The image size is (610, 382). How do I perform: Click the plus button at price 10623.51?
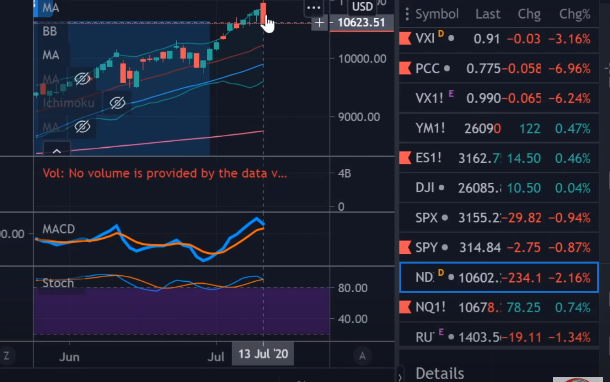(x=319, y=23)
